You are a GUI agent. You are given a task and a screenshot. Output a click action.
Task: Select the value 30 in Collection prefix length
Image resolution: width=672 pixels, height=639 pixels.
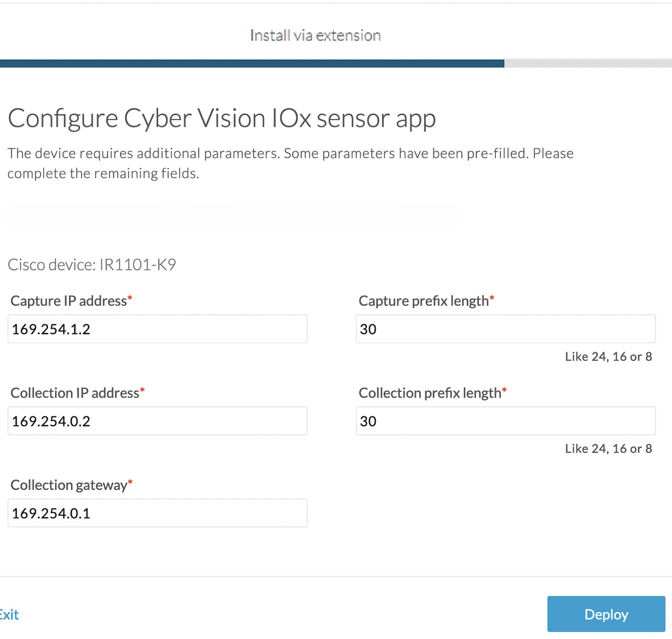click(368, 421)
